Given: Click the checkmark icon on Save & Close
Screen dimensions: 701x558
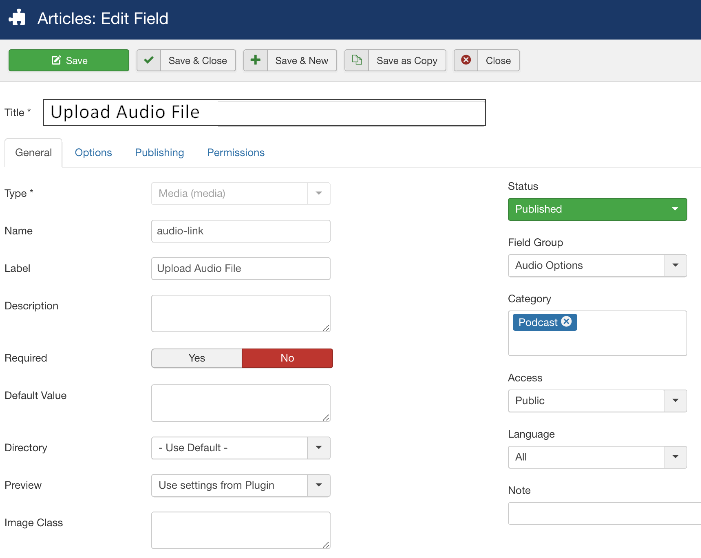Looking at the screenshot, I should [x=148, y=60].
